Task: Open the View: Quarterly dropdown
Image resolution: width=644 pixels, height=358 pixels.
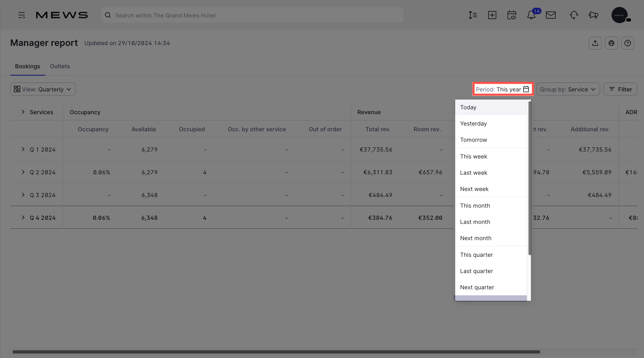Action: click(x=43, y=89)
